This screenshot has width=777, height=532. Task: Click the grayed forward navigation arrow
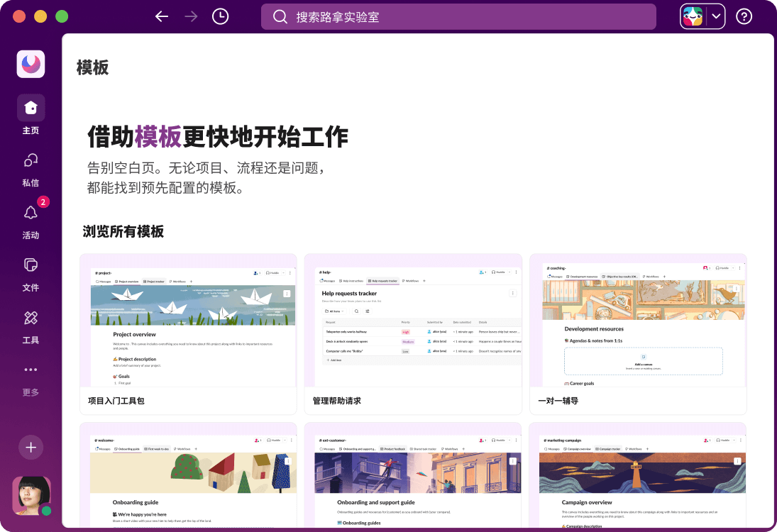coord(190,16)
